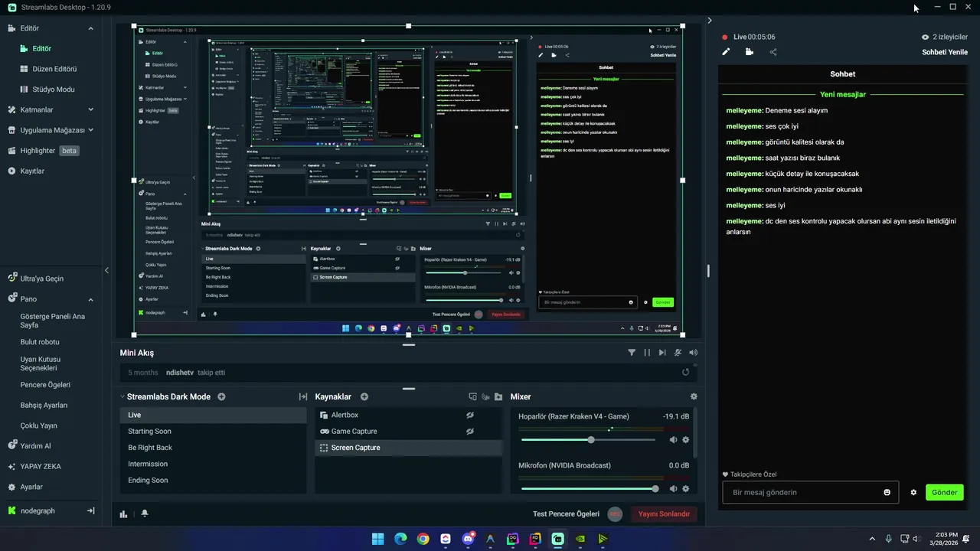Image resolution: width=980 pixels, height=551 pixels.
Task: Click the Test Pencere Öğeleri button
Action: (x=566, y=514)
